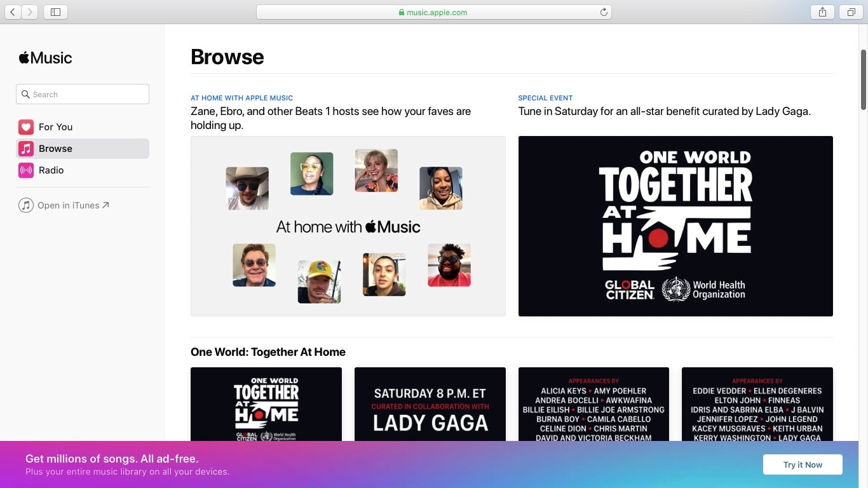Click the music.apple.com address bar
This screenshot has width=868, height=488.
[x=433, y=12]
